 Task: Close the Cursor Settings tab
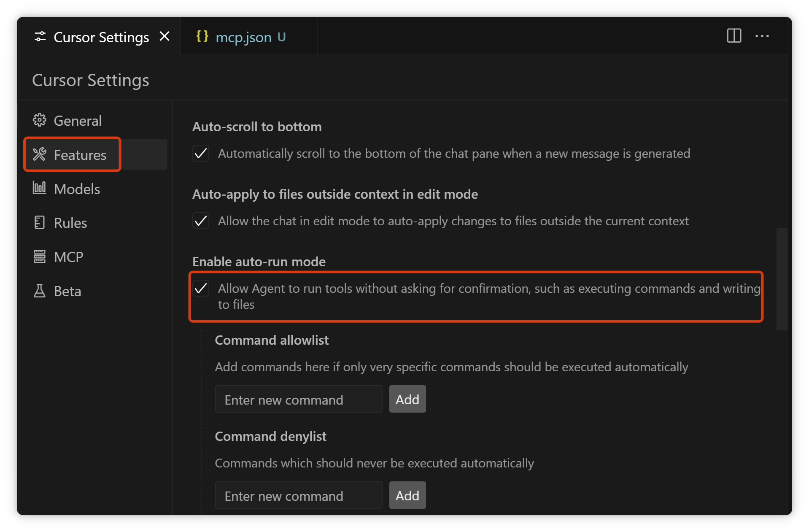pos(164,37)
